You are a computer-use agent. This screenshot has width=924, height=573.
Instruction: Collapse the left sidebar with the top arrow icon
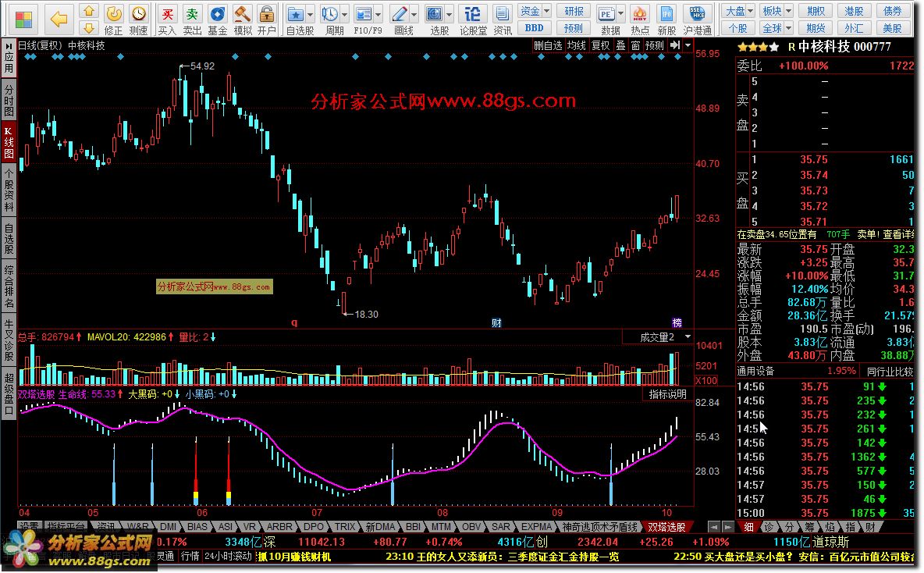[9, 46]
